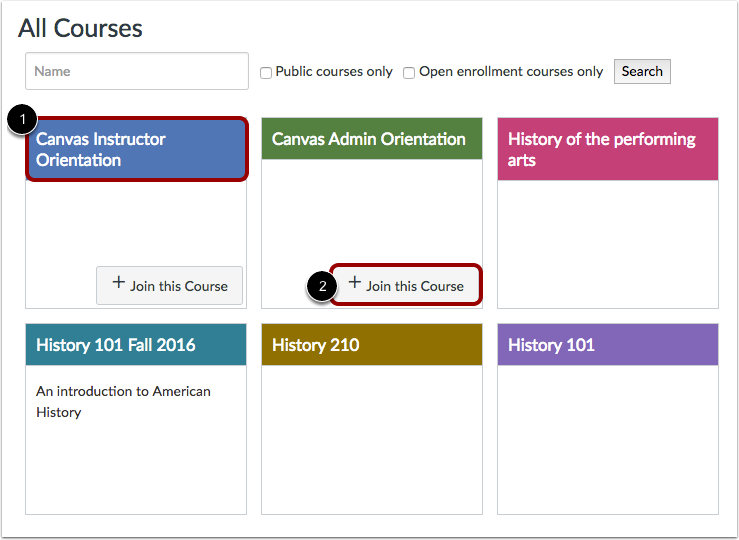The height and width of the screenshot is (540, 739).
Task: Open History of the performing arts course
Action: tap(601, 149)
